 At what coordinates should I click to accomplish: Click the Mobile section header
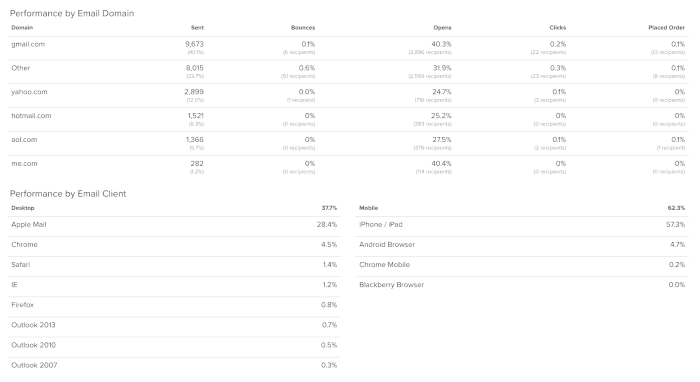[x=369, y=208]
